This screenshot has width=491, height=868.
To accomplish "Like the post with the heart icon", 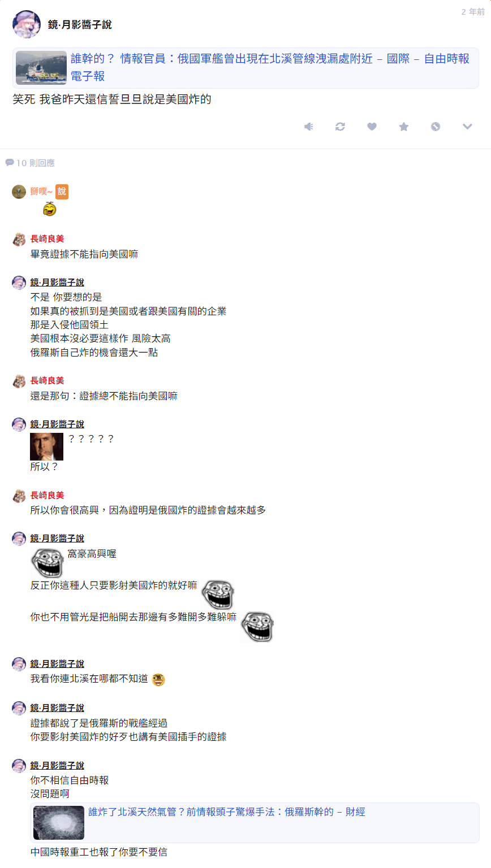I will tap(372, 127).
